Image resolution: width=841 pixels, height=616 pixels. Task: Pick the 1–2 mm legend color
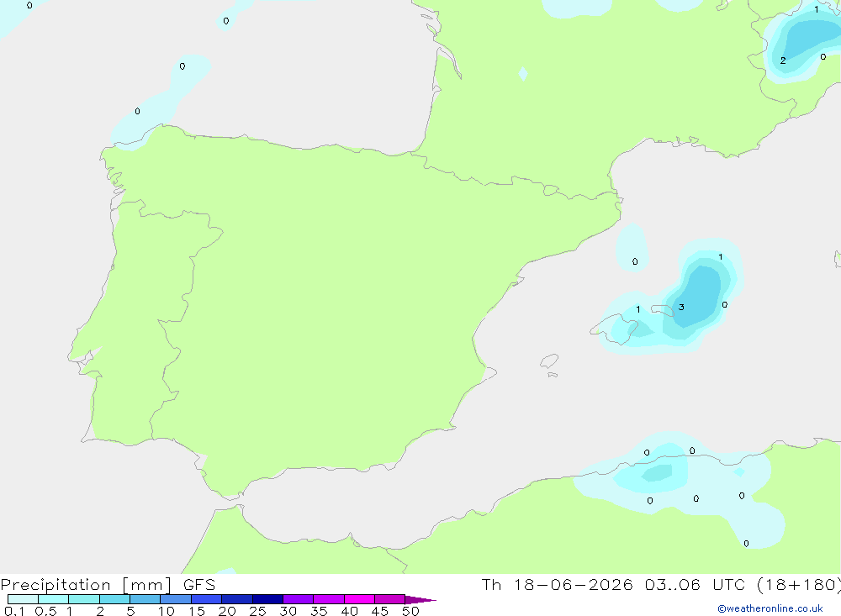(84, 599)
